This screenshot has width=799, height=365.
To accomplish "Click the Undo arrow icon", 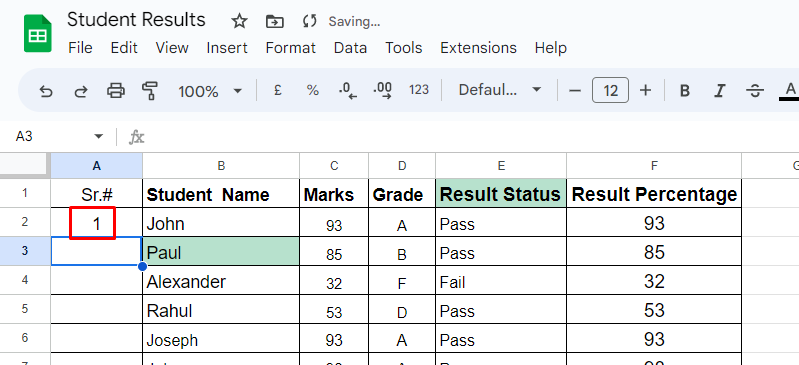I will coord(46,91).
